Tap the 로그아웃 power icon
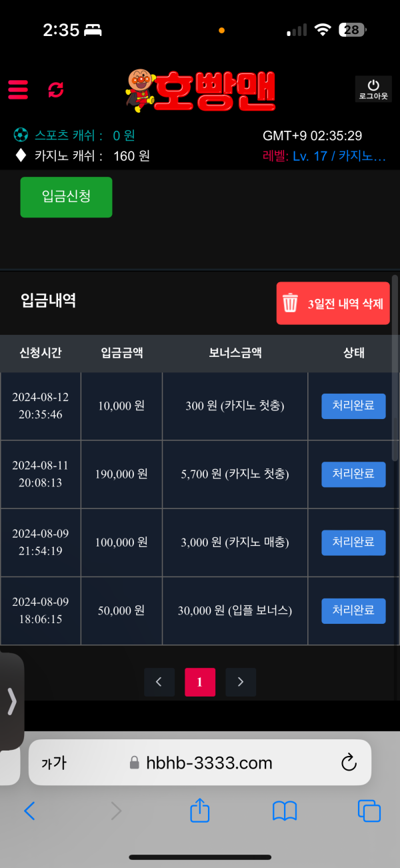Screen dimensions: 400x868 (x=373, y=89)
